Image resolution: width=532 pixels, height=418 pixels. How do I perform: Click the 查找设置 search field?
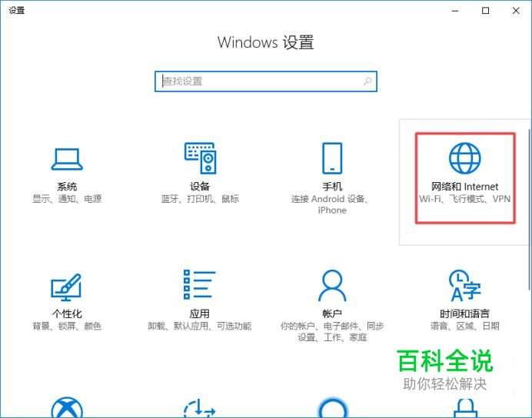(266, 81)
